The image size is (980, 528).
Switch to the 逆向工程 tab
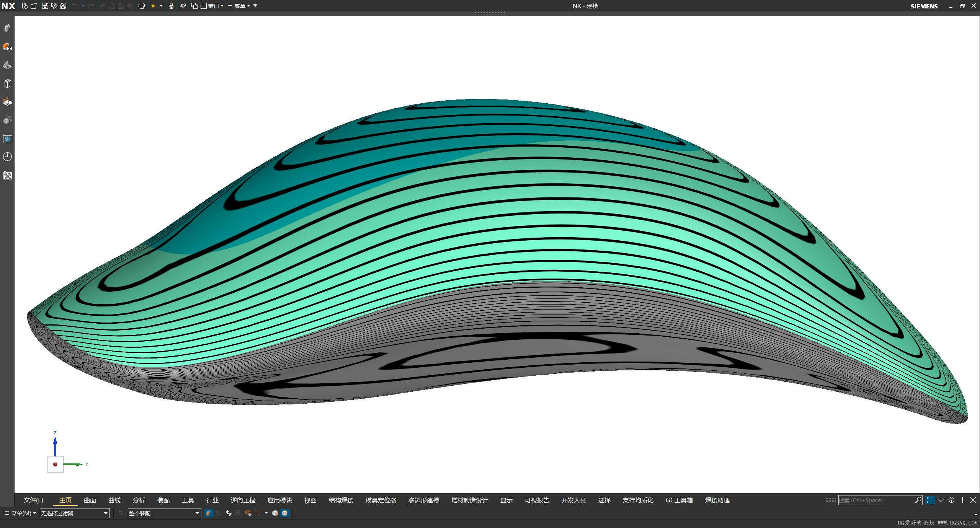coord(243,500)
